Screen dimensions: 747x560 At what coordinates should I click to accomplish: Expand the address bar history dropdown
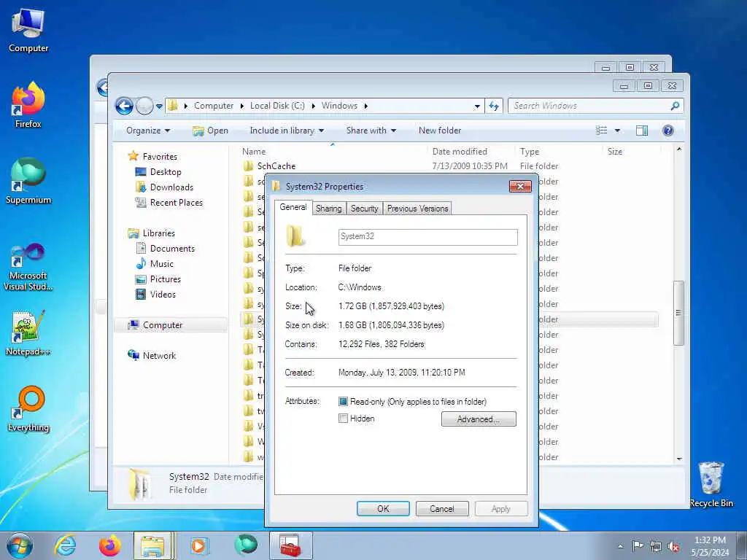(x=477, y=106)
